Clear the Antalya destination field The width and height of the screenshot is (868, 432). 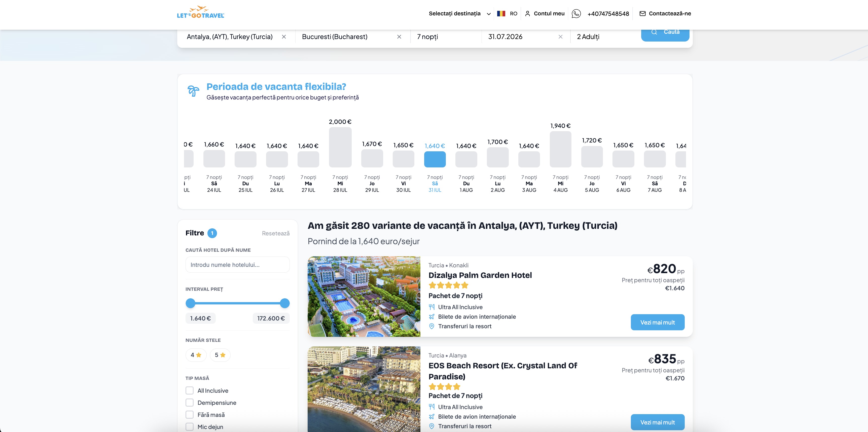point(284,37)
